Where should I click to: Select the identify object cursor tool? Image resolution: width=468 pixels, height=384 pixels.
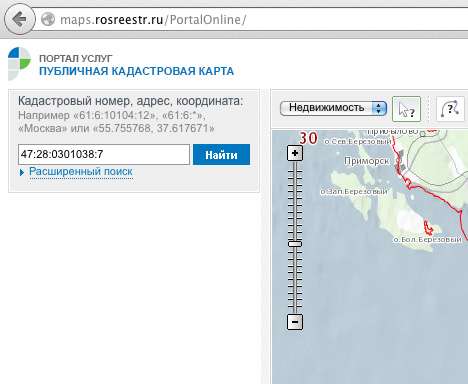coord(406,109)
